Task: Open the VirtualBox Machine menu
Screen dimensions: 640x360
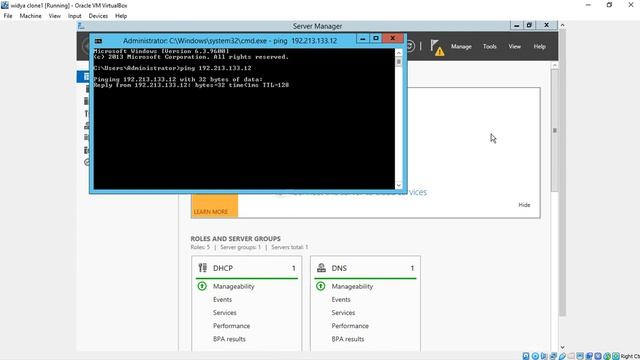Action: [x=31, y=16]
